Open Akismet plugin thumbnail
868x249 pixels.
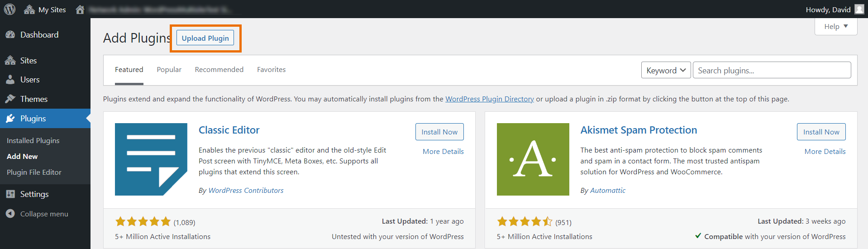click(x=533, y=159)
